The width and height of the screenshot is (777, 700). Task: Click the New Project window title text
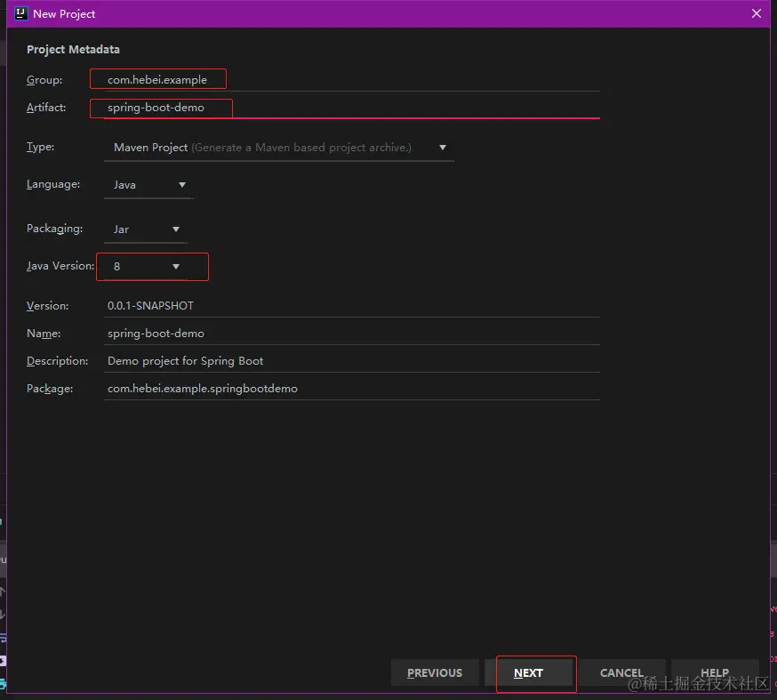point(64,14)
